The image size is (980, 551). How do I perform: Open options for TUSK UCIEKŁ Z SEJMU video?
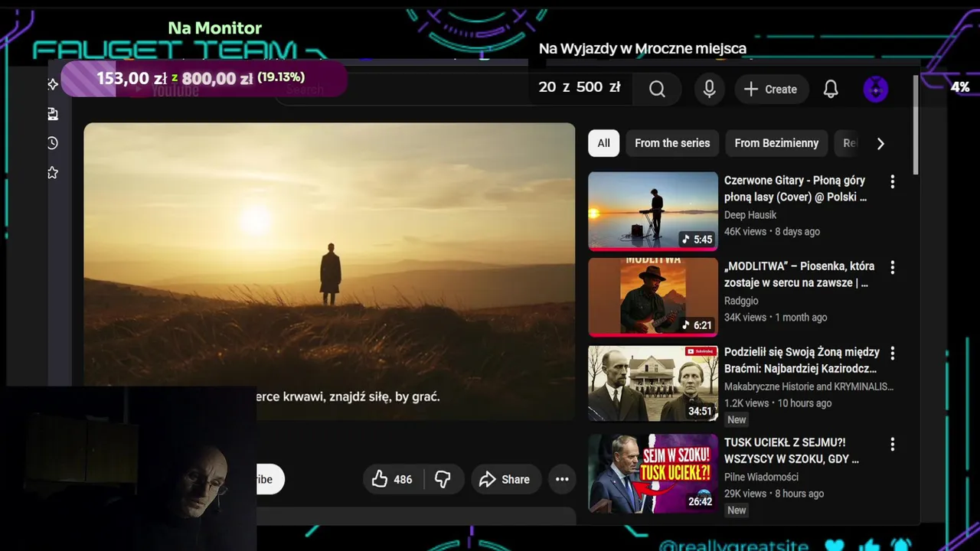tap(892, 443)
